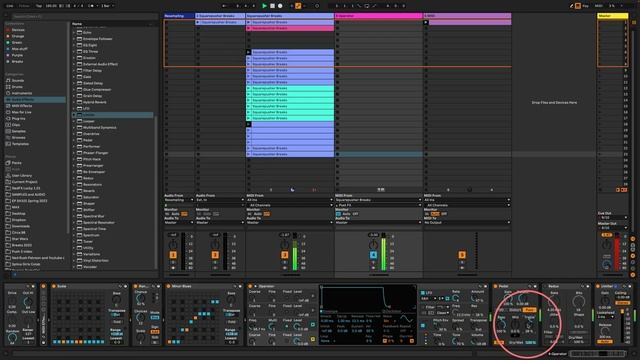Click the Tap tempo button
The height and width of the screenshot is (360, 640).
(x=39, y=6)
